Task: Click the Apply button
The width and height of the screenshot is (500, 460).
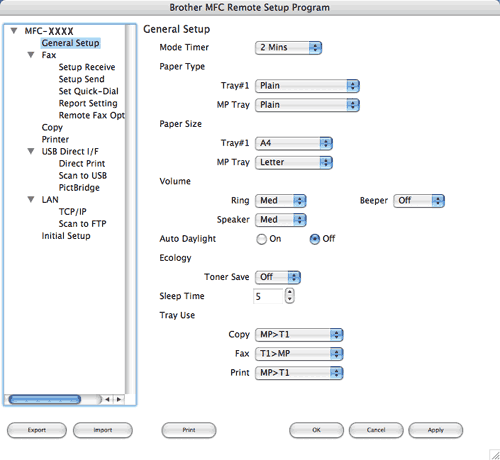Action: point(436,430)
